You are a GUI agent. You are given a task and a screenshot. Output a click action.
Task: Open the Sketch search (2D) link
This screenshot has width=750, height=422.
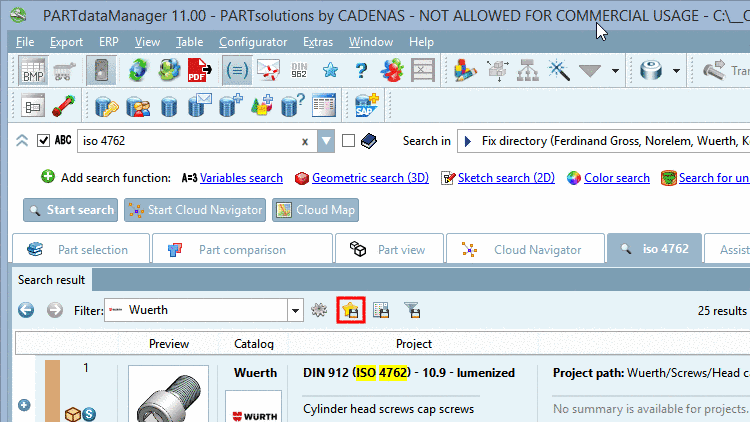(506, 178)
